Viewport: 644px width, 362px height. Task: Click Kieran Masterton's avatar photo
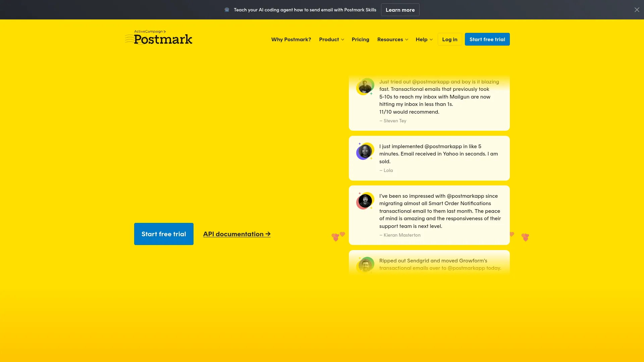point(365,201)
